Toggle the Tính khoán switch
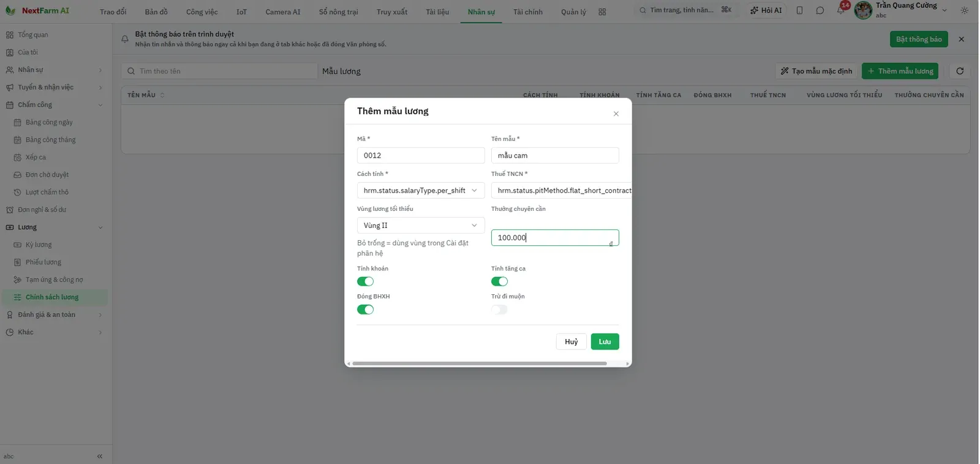Image resolution: width=980 pixels, height=464 pixels. (365, 281)
